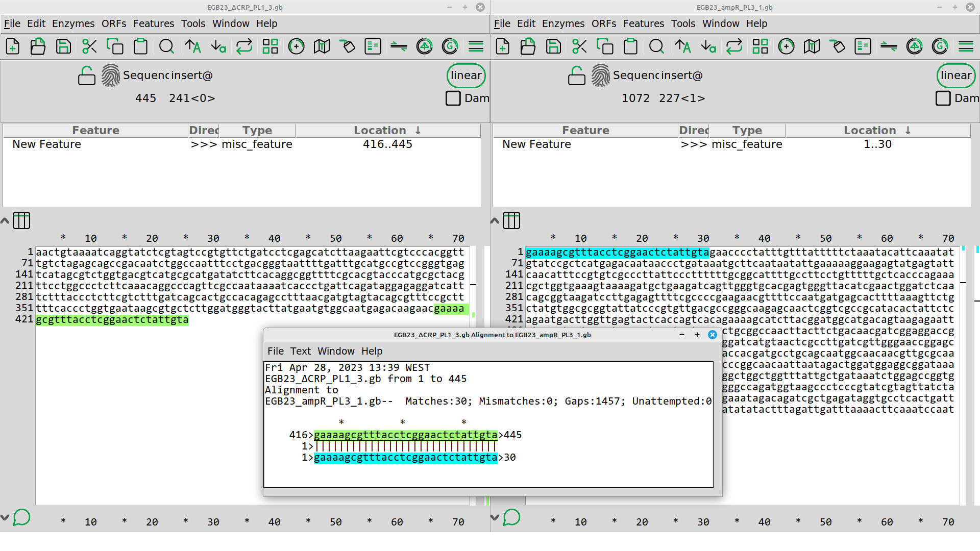Expand bottom panel chevron in right window
This screenshot has height=551, width=980.
tap(494, 517)
